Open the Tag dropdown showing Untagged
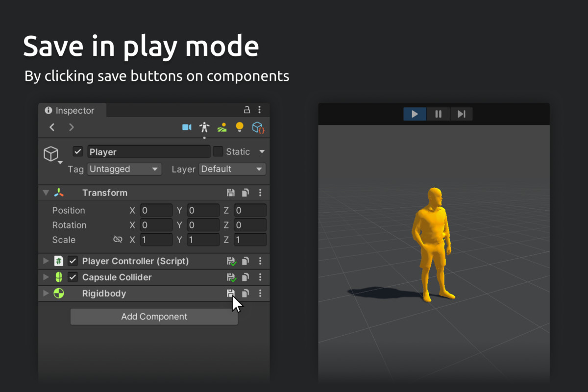Image resolution: width=588 pixels, height=392 pixels. [124, 169]
